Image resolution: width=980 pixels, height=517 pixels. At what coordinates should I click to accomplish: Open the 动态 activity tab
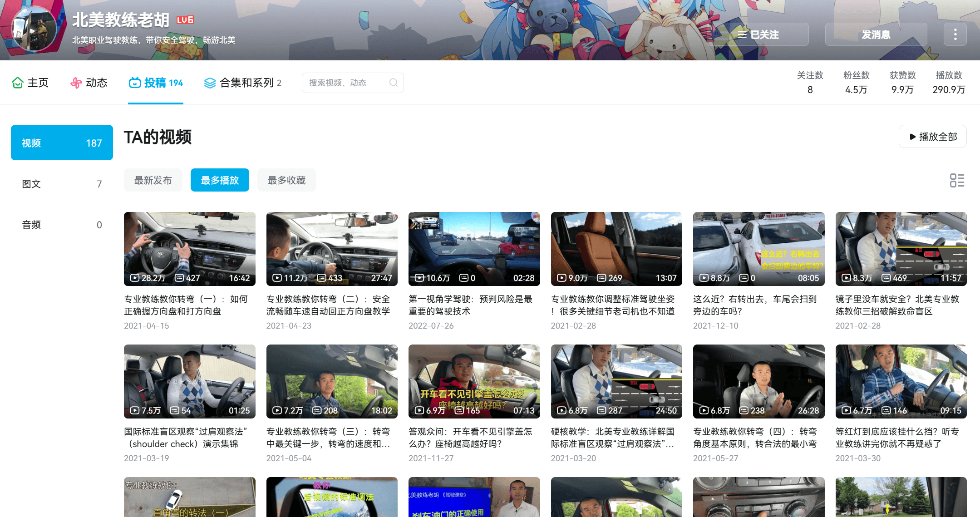pos(89,83)
